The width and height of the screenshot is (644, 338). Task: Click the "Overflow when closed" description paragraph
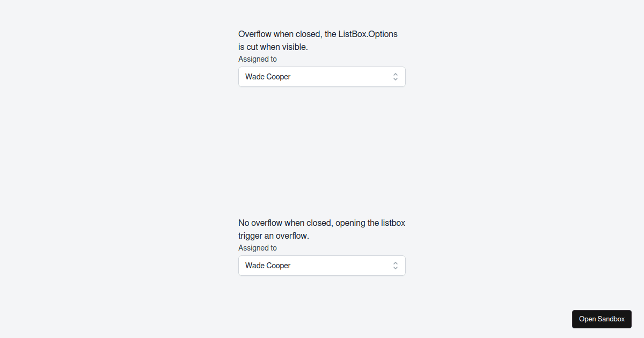[318, 40]
